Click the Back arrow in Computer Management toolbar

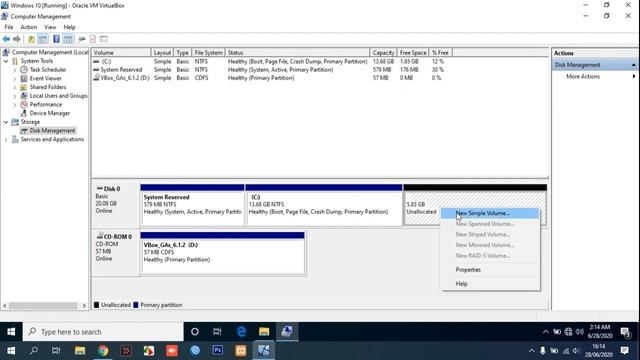(6, 39)
